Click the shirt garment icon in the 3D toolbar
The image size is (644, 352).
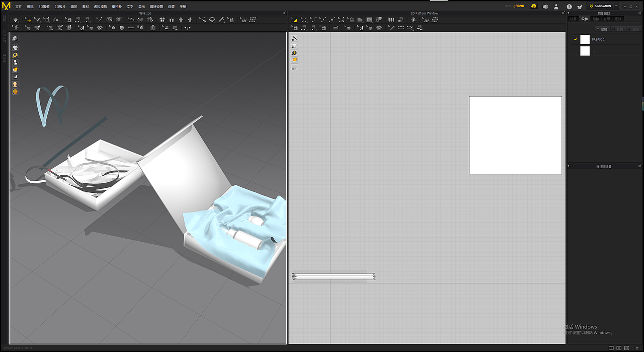click(162, 20)
